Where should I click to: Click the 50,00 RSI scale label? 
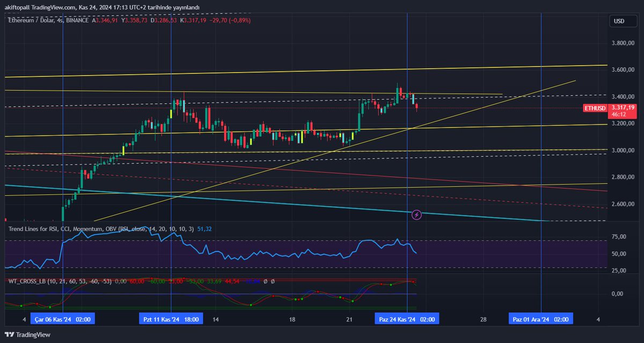[619, 254]
